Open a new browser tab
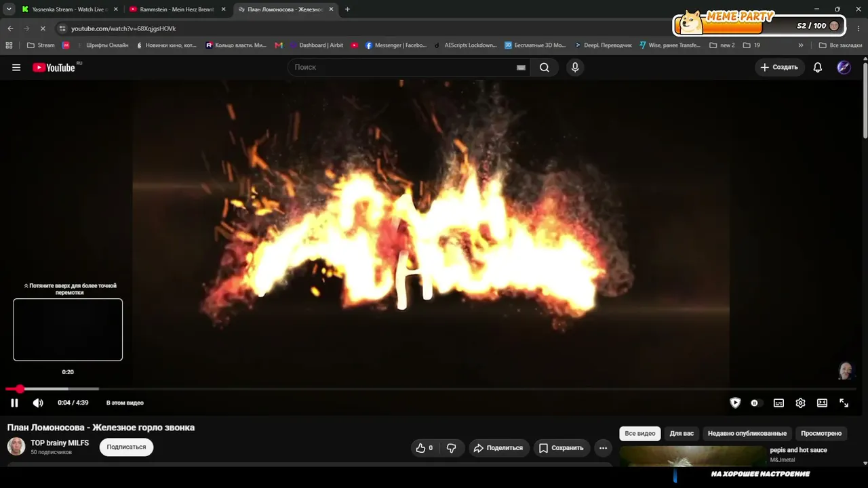The image size is (868, 488). pyautogui.click(x=347, y=9)
